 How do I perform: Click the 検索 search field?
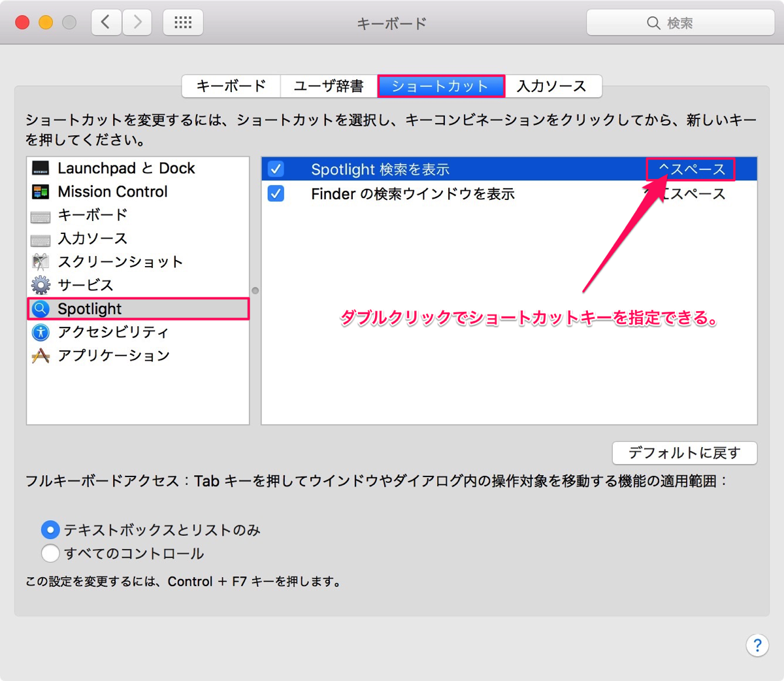(680, 23)
